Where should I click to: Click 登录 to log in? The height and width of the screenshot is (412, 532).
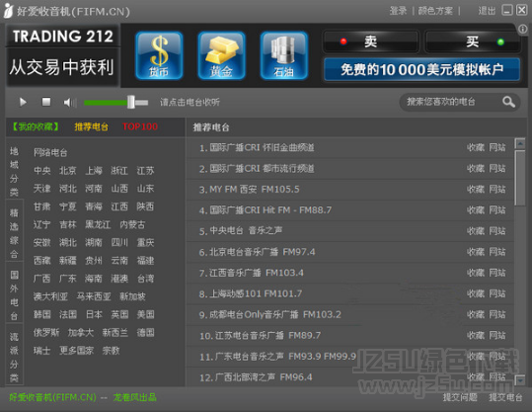point(398,11)
